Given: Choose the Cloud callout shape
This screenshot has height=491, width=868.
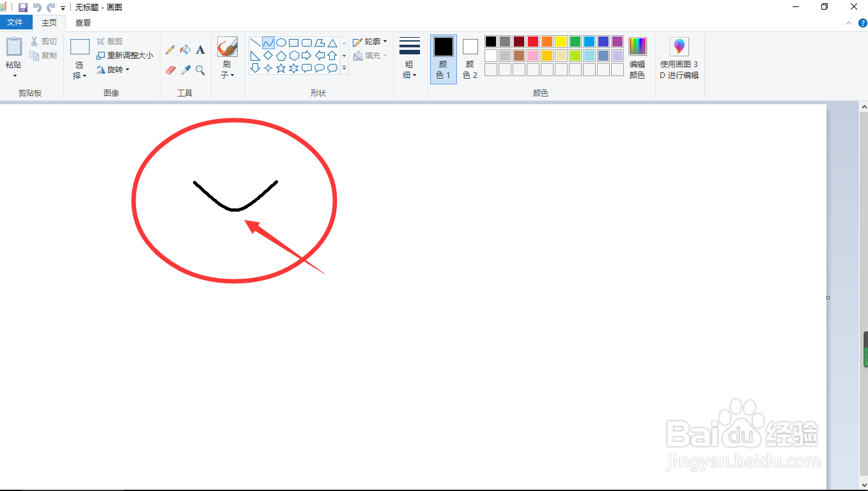Looking at the screenshot, I should pyautogui.click(x=332, y=68).
